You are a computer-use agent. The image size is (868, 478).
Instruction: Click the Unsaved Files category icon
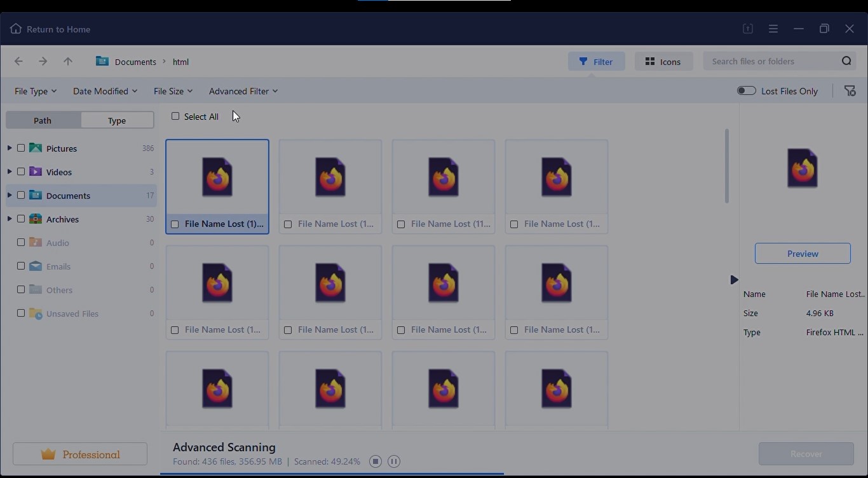(36, 313)
